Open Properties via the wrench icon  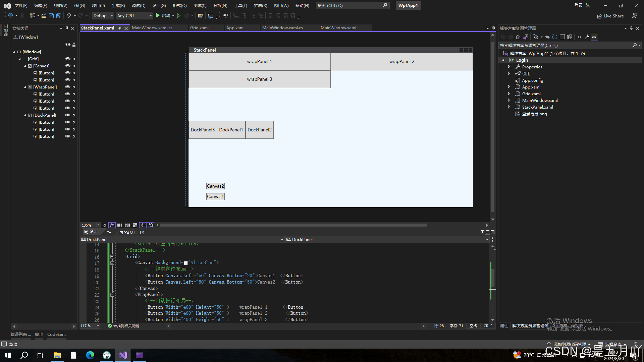(587, 37)
